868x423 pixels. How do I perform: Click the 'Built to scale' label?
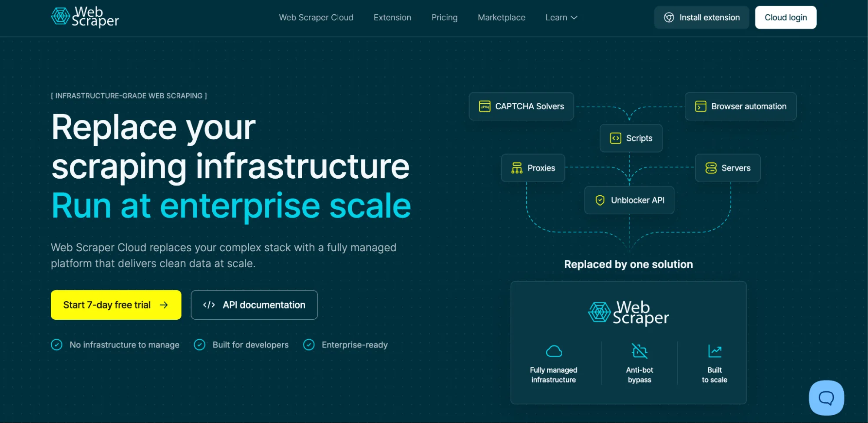click(715, 375)
